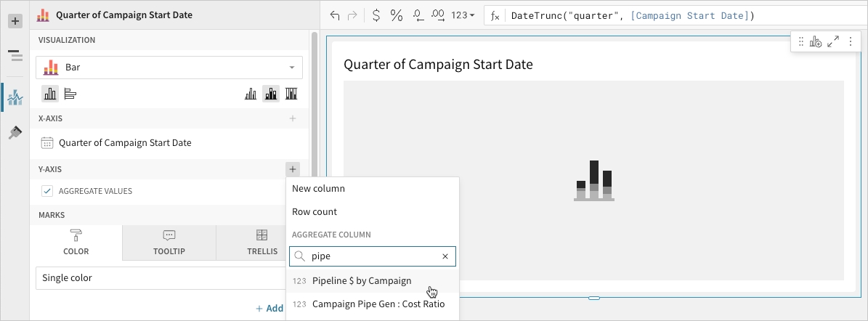868x321 pixels.
Task: Switch to the clustered bar layout
Action: click(251, 94)
